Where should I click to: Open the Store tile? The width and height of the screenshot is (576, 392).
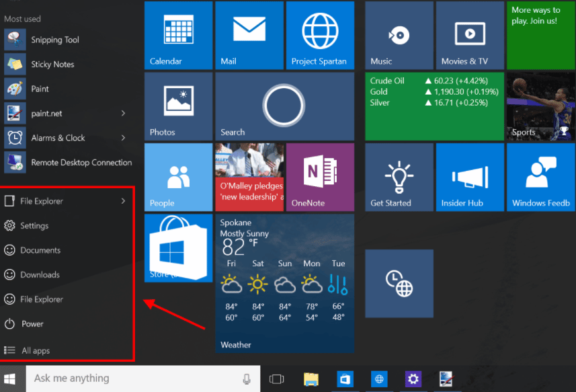[x=179, y=248]
